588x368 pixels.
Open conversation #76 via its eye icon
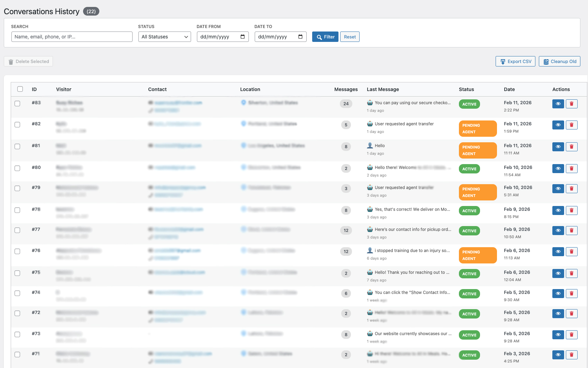[558, 251]
